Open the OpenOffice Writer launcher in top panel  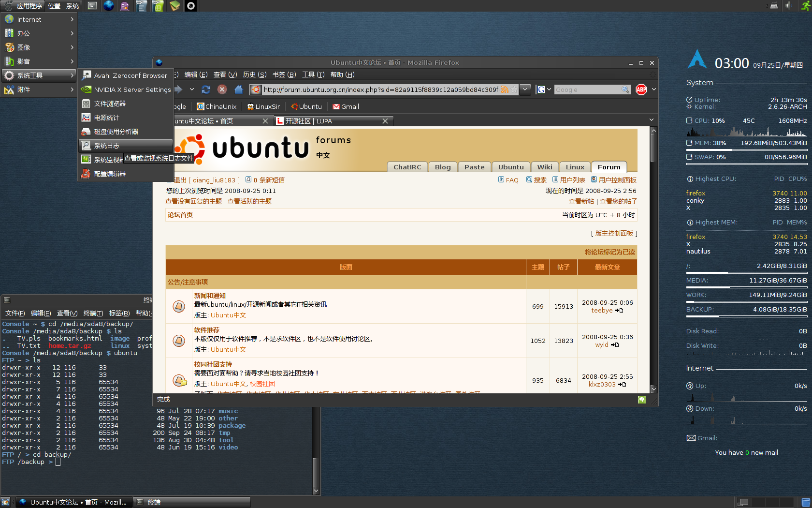(141, 6)
